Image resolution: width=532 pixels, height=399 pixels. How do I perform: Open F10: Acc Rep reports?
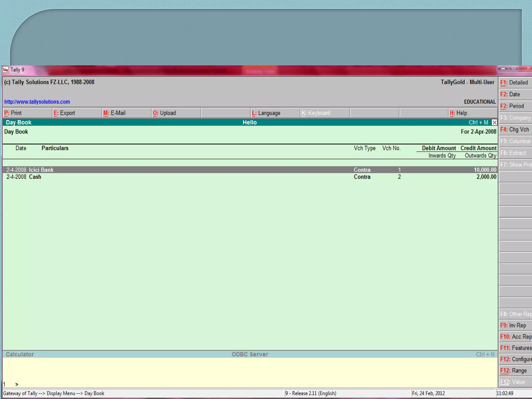point(516,337)
